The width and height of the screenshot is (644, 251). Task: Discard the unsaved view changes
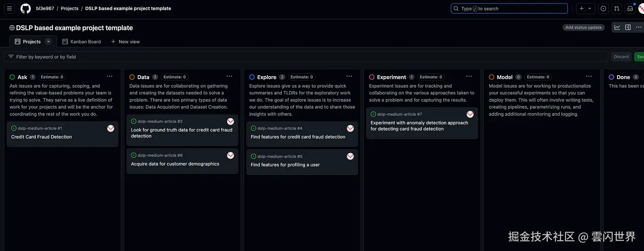(x=621, y=57)
